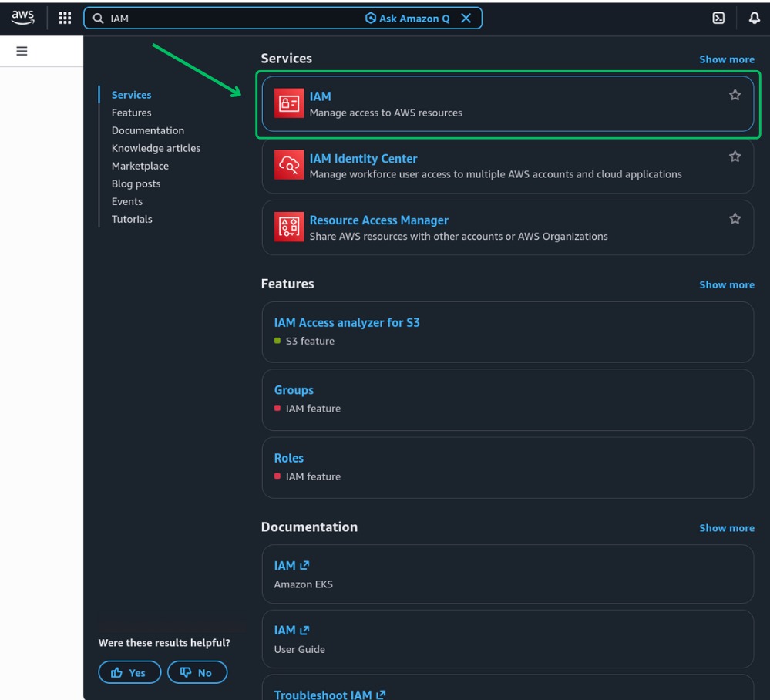770x700 pixels.
Task: Click the IAM service red icon
Action: tap(289, 103)
